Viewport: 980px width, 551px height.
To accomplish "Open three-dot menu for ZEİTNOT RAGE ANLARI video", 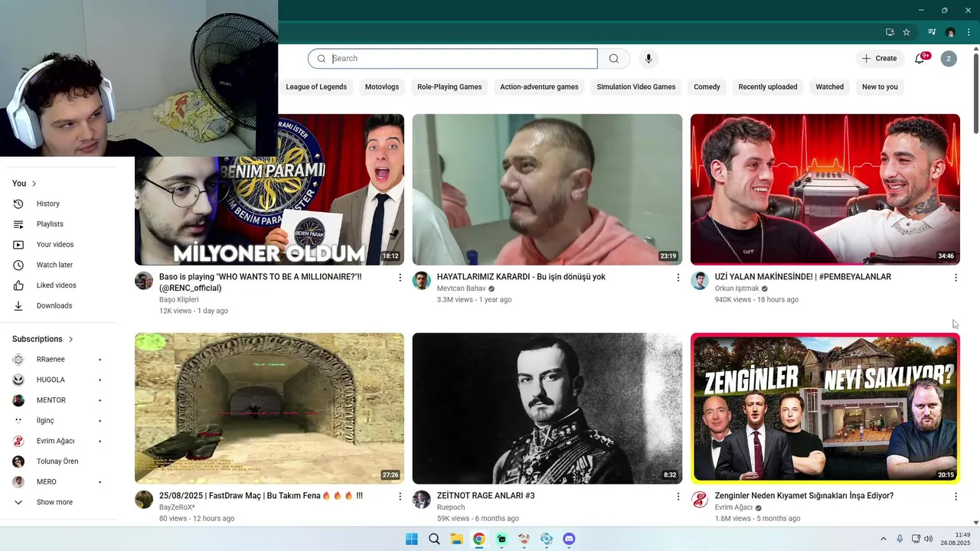I will [x=678, y=497].
